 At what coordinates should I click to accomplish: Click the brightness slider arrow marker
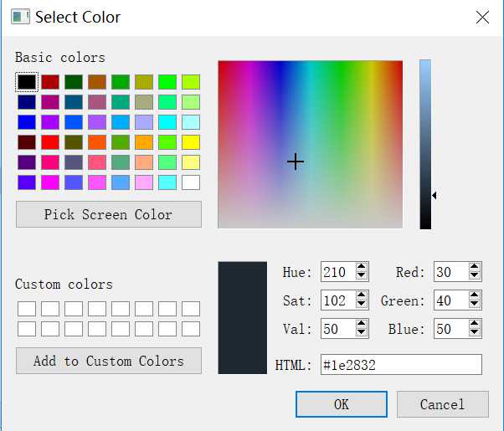pyautogui.click(x=434, y=195)
